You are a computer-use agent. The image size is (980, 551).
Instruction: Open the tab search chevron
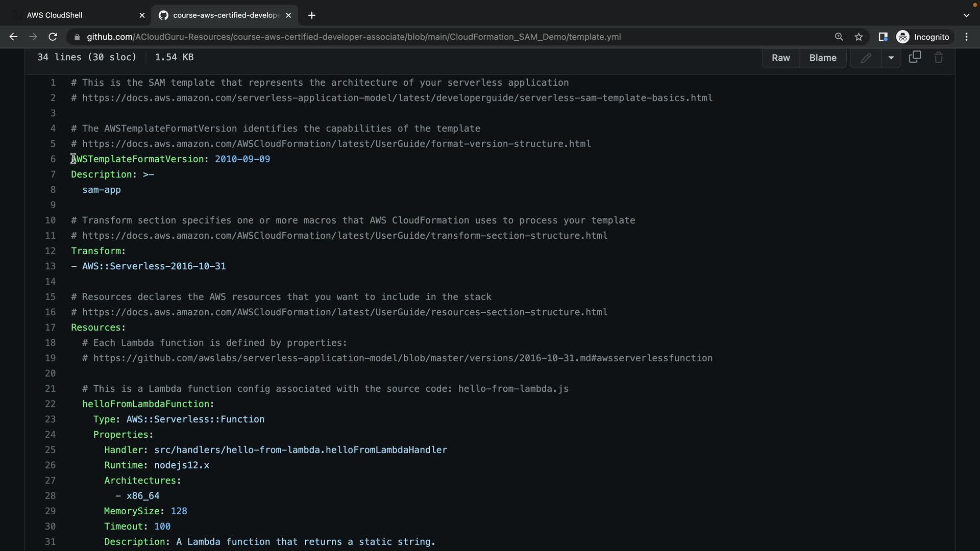tap(966, 15)
